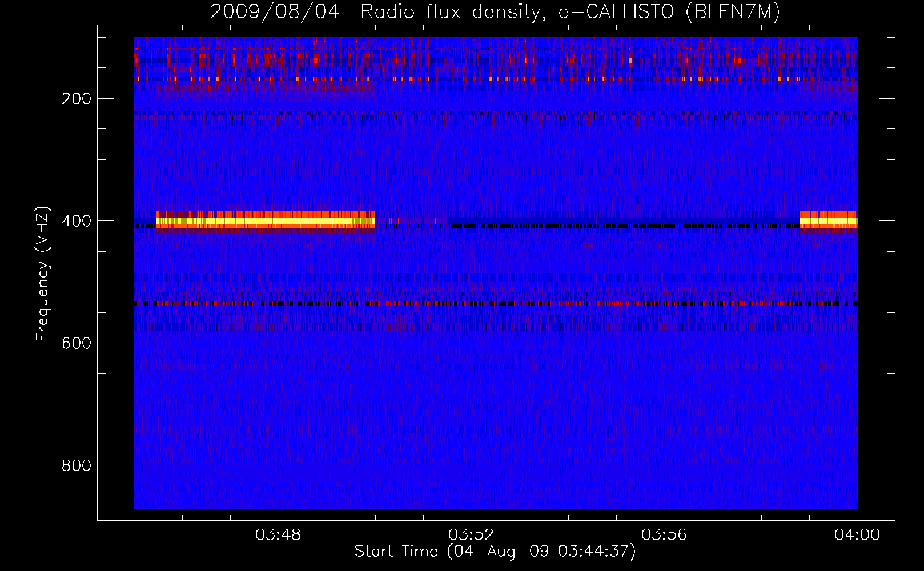Viewport: 924px width, 571px height.
Task: Click the '03:56' time tick label
Action: pyautogui.click(x=664, y=535)
